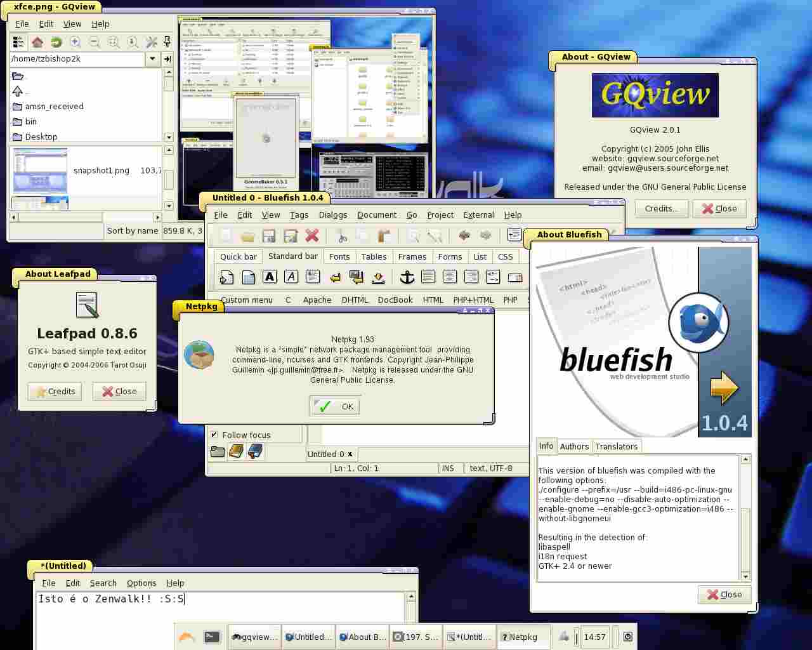Click red X close-document icon in Bluefish
Viewport: 812px width, 650px height.
(312, 236)
